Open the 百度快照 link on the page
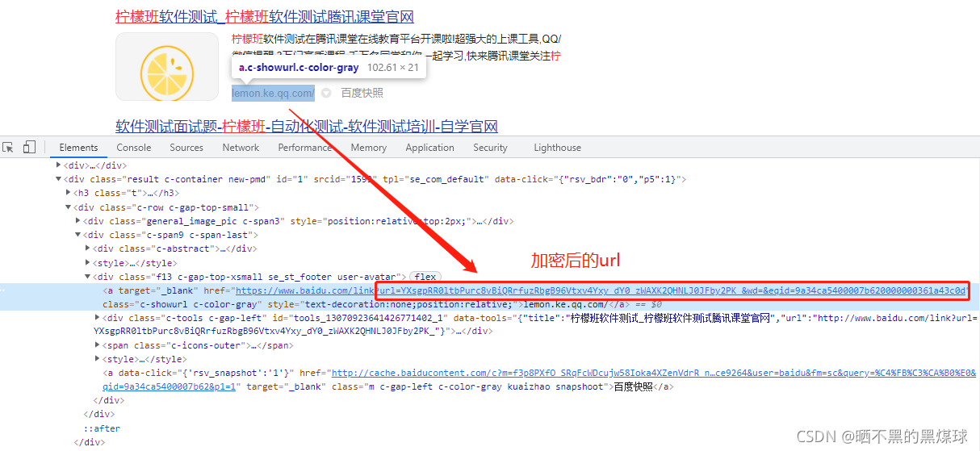980x451 pixels. click(x=362, y=94)
